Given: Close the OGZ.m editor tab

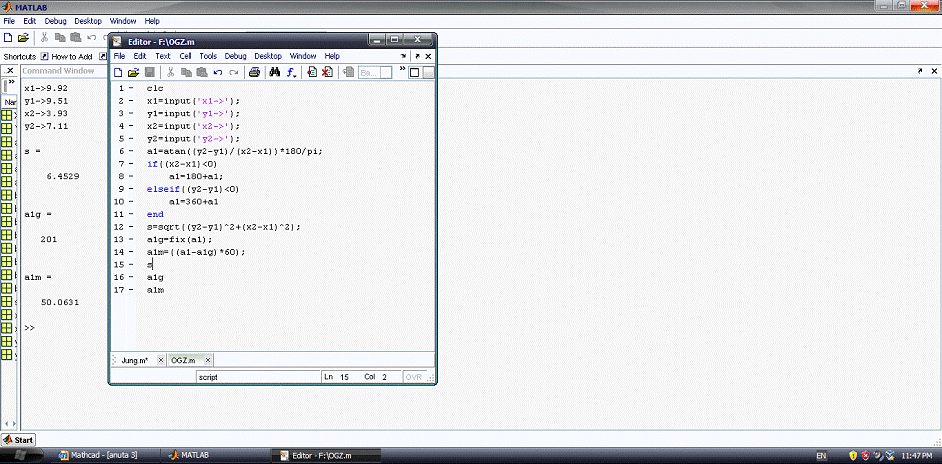Looking at the screenshot, I should 206,360.
